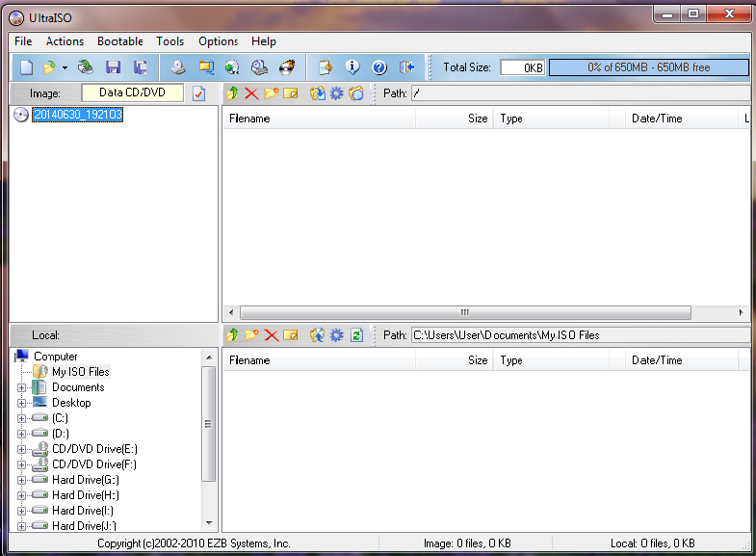Viewport: 756px width, 556px height.
Task: Open the recent files dropdown arrow beside Open
Action: point(65,68)
